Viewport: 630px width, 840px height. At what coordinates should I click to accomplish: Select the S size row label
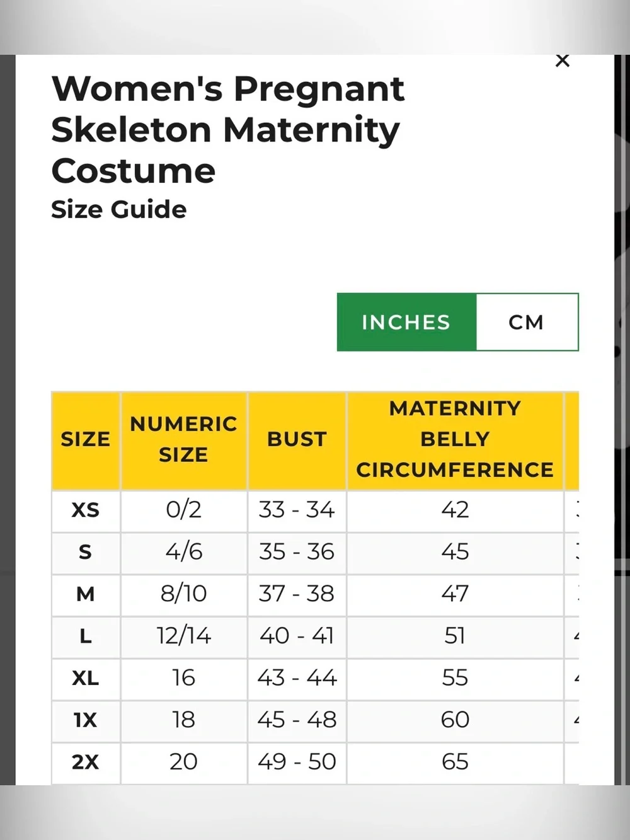86,553
